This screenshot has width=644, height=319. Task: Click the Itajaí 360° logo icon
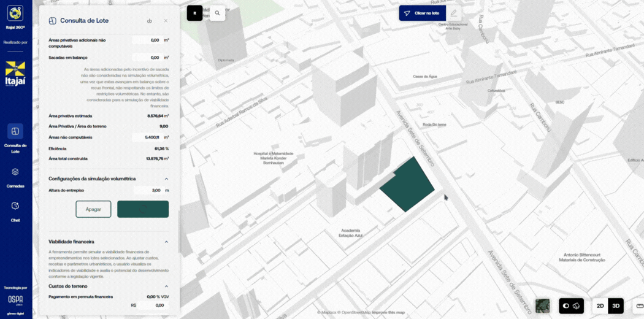click(x=15, y=13)
